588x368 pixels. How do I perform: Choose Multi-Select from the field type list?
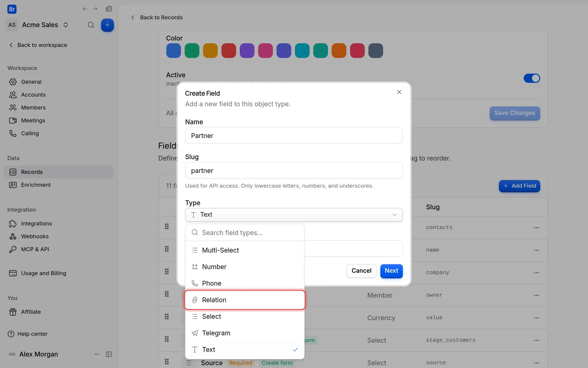pos(245,250)
